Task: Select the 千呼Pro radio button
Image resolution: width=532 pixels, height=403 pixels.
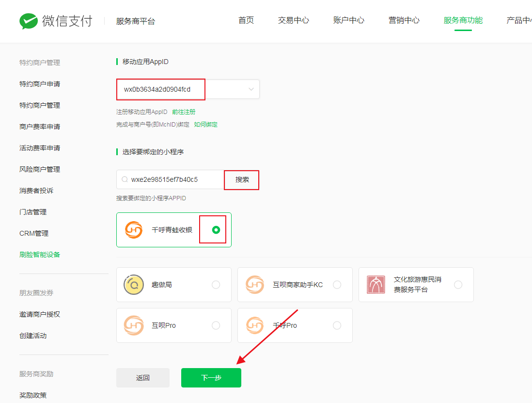Action: click(x=337, y=325)
